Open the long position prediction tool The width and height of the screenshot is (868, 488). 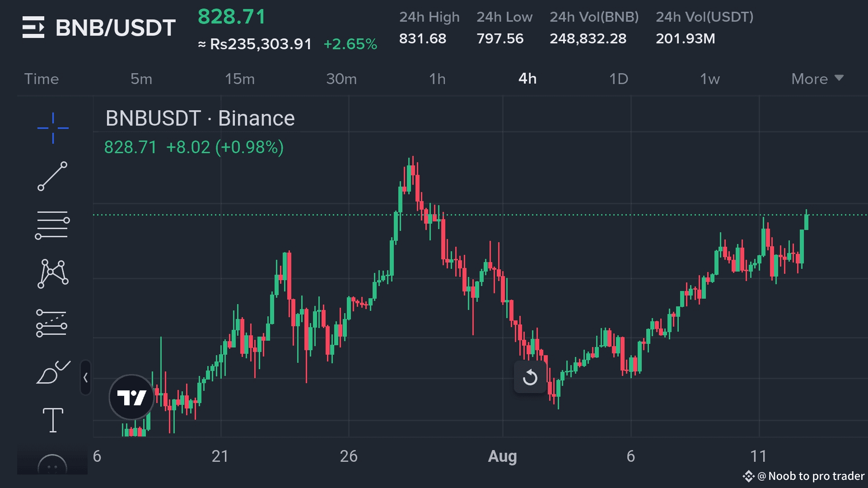pyautogui.click(x=52, y=323)
